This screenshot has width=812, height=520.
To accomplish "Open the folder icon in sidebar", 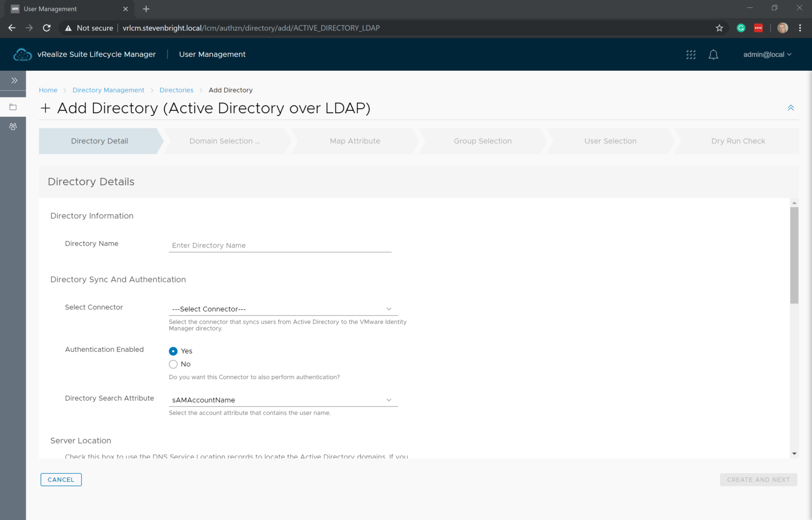I will point(13,107).
